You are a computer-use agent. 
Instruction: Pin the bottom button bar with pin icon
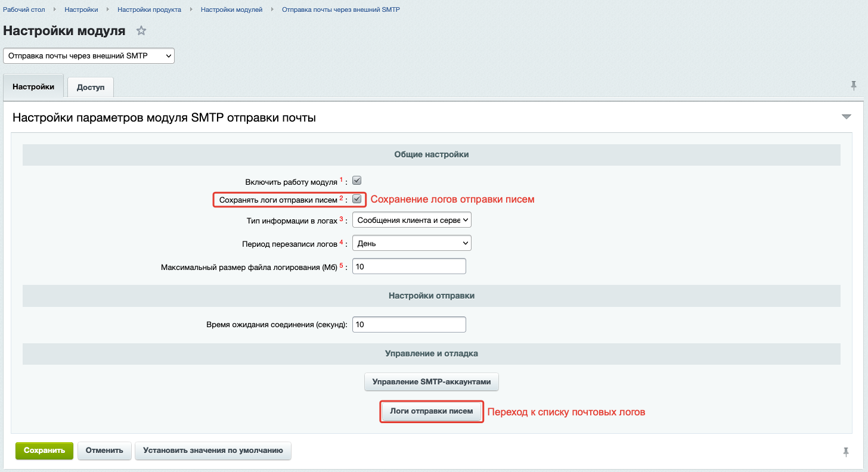(846, 452)
